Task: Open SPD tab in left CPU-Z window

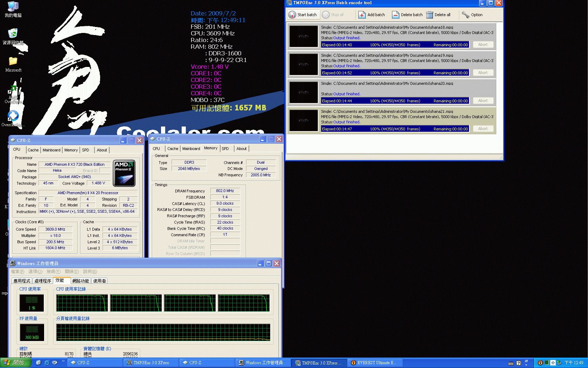Action: 86,150
